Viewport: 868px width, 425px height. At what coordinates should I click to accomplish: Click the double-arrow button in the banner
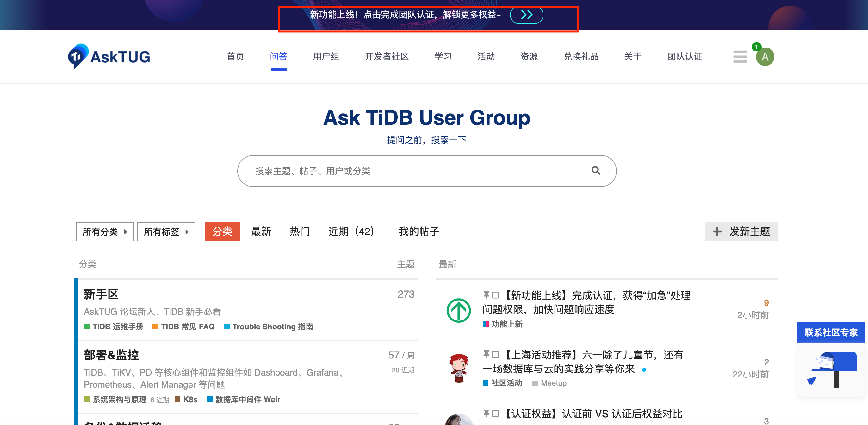click(526, 15)
